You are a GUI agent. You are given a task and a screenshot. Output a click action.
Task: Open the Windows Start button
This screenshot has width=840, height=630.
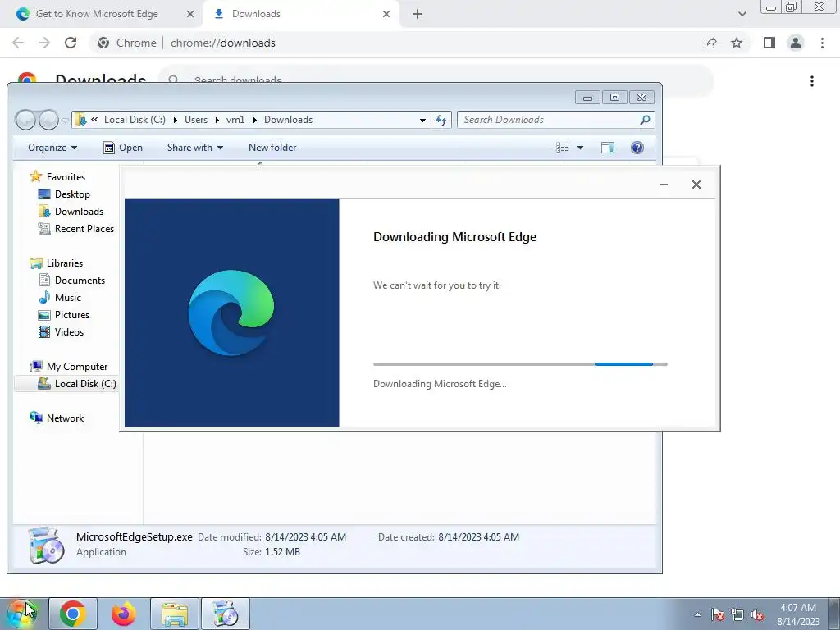point(23,614)
